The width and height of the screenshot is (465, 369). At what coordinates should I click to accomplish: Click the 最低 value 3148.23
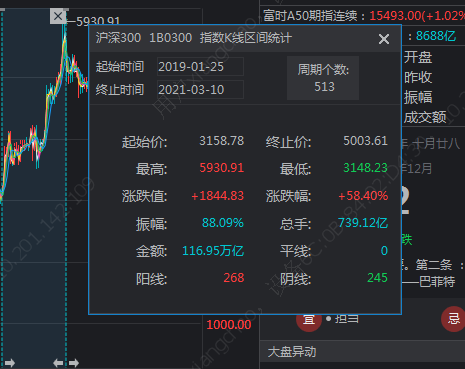[366, 168]
